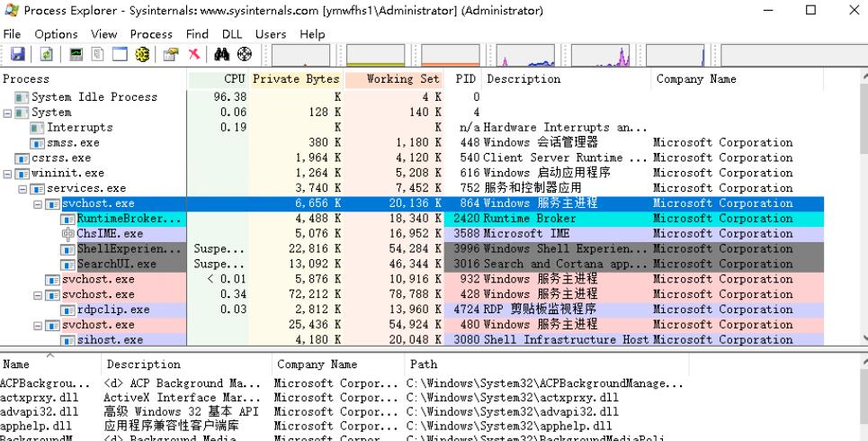Collapse svchost.exe PID 480 node
The height and width of the screenshot is (441, 868).
point(38,326)
